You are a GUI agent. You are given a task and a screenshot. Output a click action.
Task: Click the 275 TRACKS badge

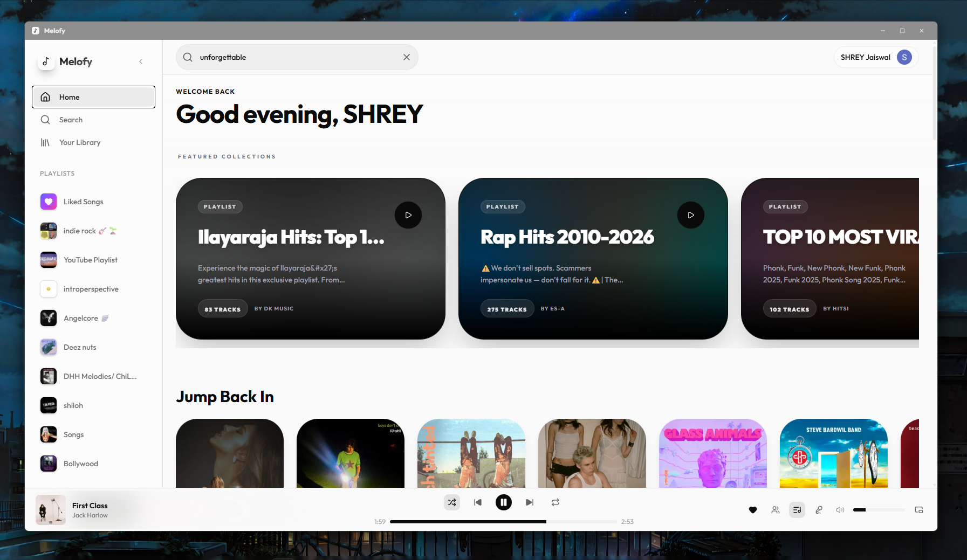[507, 309]
